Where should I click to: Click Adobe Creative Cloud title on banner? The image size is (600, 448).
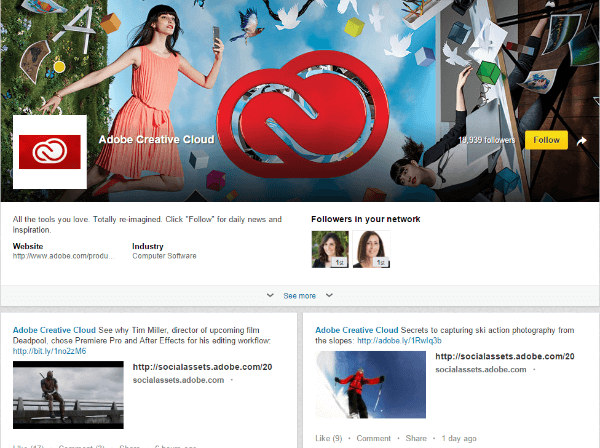157,140
